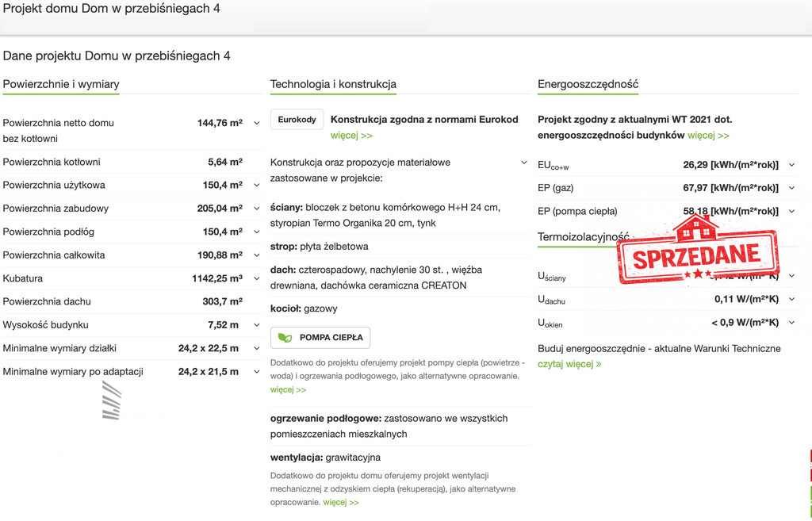Screen dimensions: 812x521
Task: Expand Minimalne wymiary działki chevron
Action: tap(256, 349)
